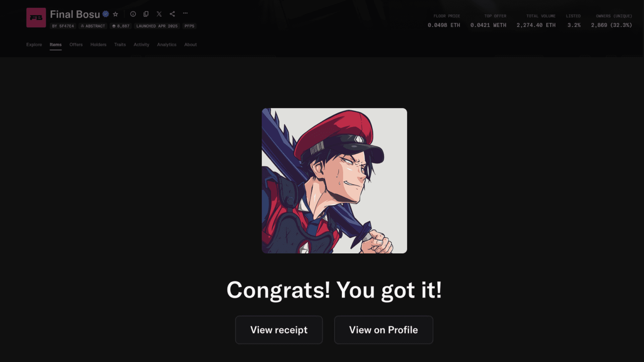Favorite the collection with the star icon
The height and width of the screenshot is (362, 644).
tap(115, 14)
